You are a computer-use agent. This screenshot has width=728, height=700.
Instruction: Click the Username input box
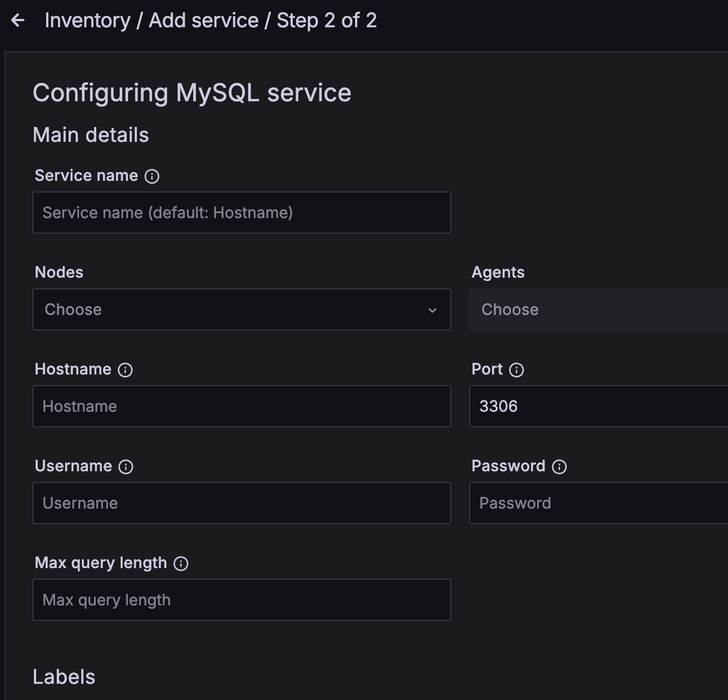click(x=242, y=503)
